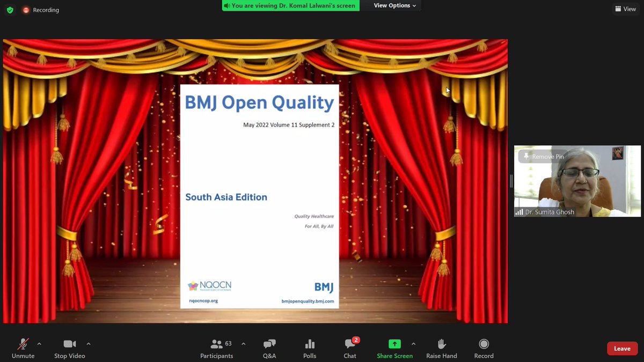Click the nqocncop.org link
Screen dimensions: 644x362
pos(203,301)
